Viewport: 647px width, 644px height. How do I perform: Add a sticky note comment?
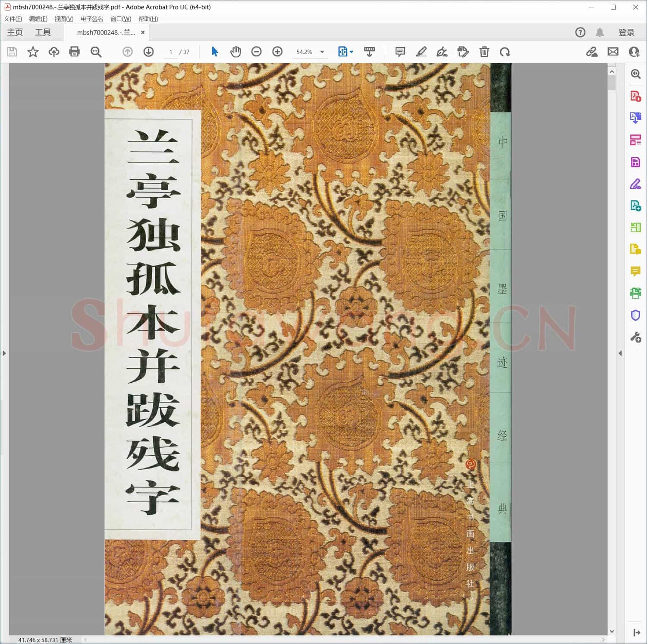tap(400, 52)
